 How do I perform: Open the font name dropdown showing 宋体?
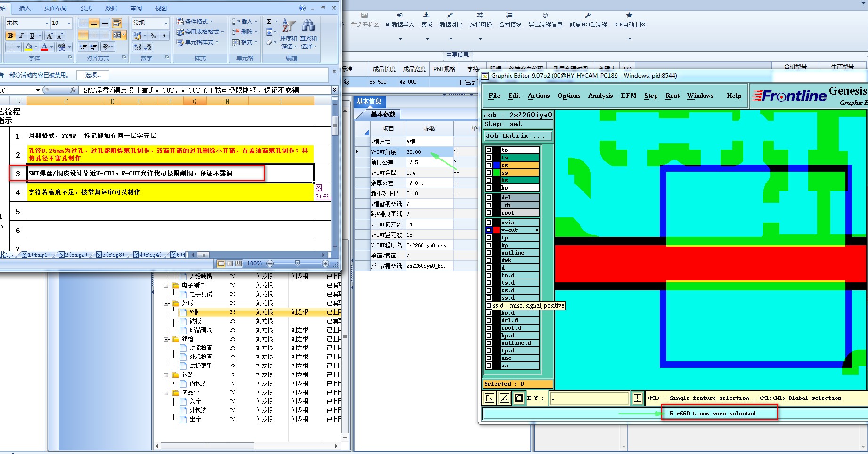(47, 23)
